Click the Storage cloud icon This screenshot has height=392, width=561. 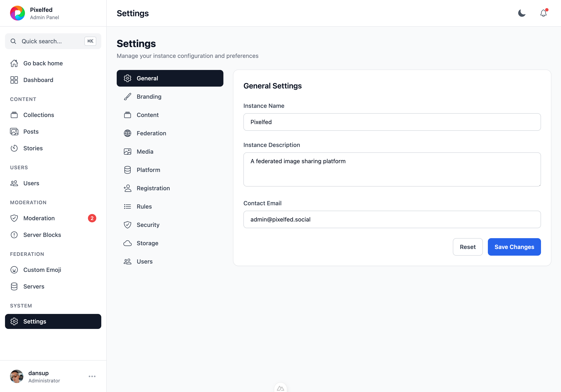click(128, 243)
